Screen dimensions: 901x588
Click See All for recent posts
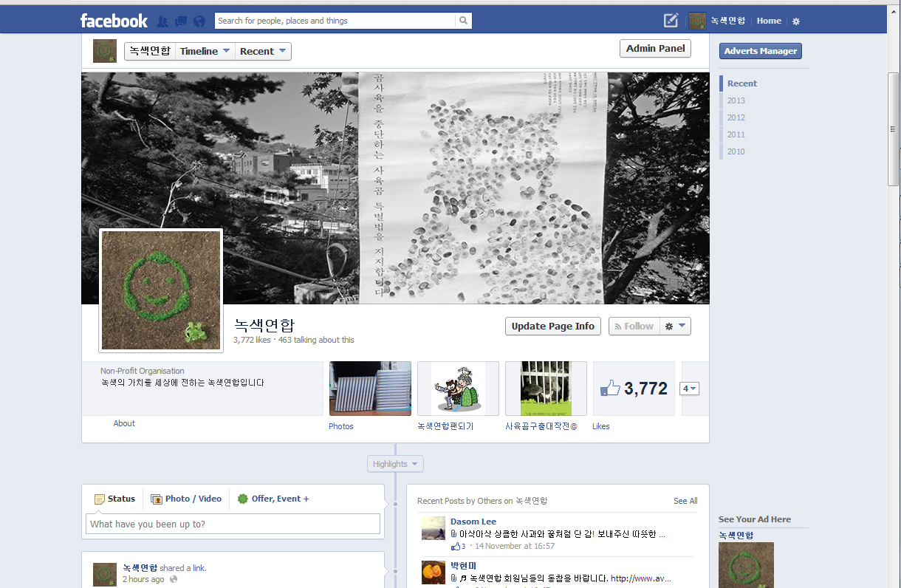pyautogui.click(x=685, y=501)
